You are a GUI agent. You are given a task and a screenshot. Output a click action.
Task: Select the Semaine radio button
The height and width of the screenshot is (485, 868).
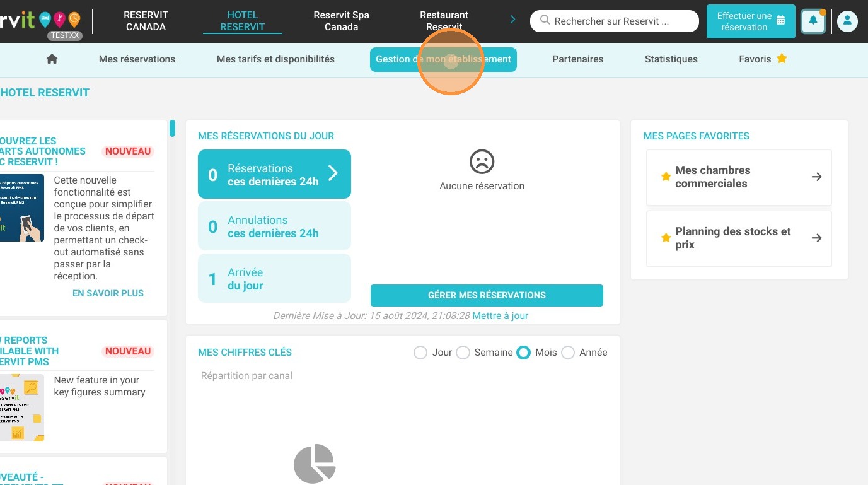pyautogui.click(x=463, y=353)
